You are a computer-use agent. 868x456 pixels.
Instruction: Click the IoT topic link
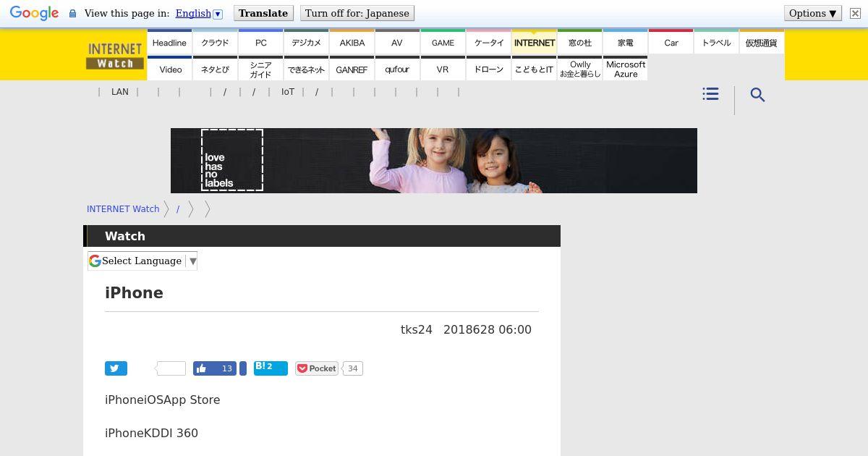pyautogui.click(x=288, y=92)
